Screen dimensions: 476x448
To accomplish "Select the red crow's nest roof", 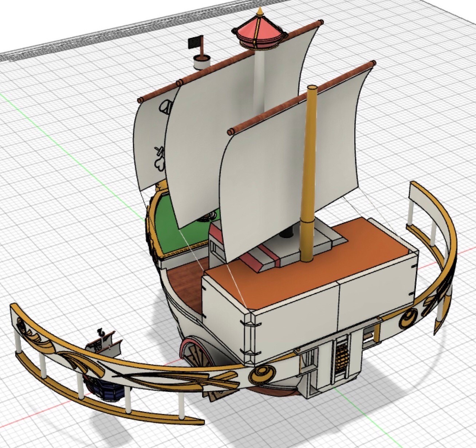I will (x=259, y=31).
